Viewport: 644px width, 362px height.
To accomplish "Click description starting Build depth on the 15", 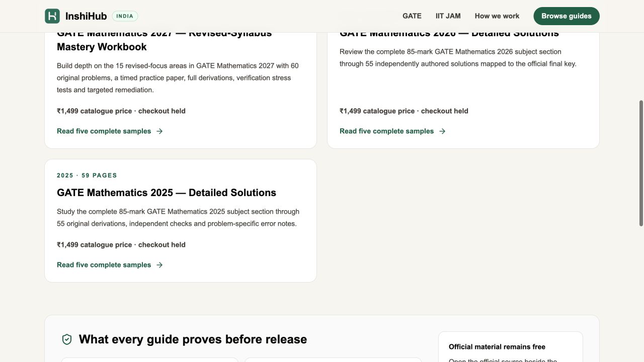I will tap(178, 78).
